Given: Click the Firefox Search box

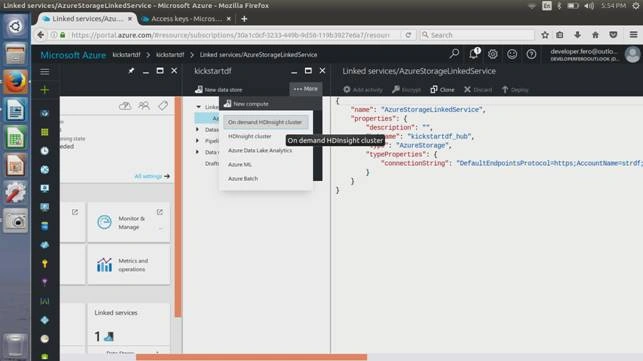Looking at the screenshot, I should coord(477,35).
